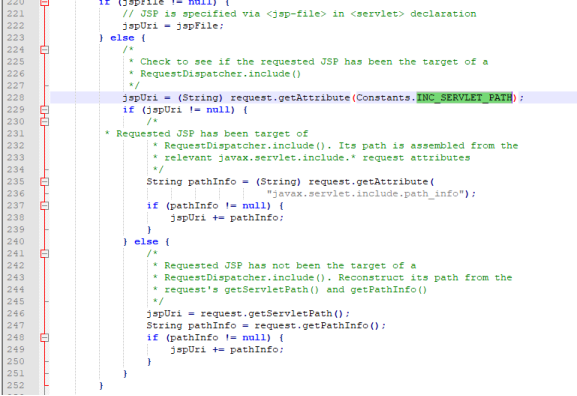Screen dimensions: 577x396
Task: Click the (String) cast on line 228
Action: (201, 98)
